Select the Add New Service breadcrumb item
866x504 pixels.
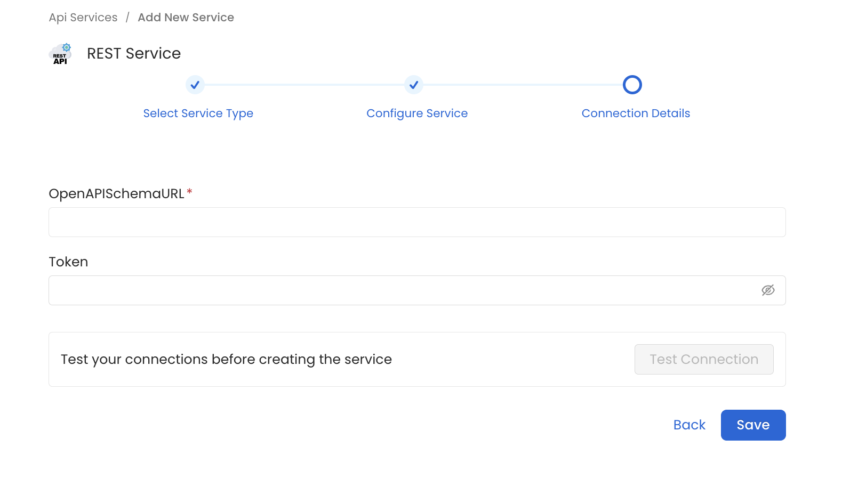(x=186, y=17)
